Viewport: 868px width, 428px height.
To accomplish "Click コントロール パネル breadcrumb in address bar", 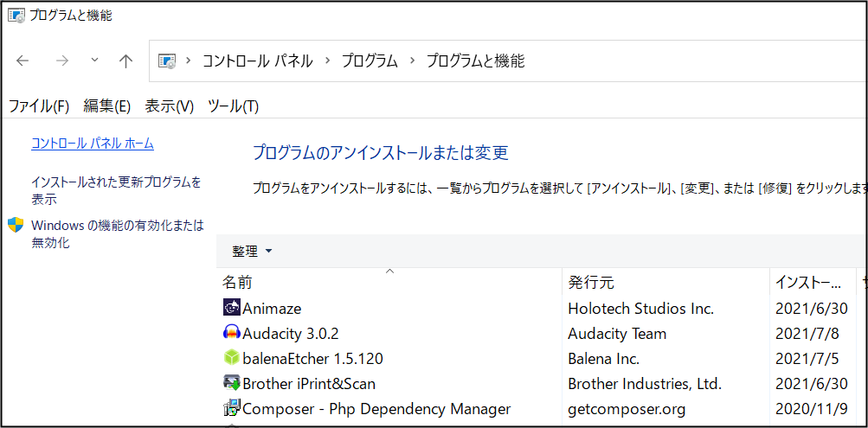I will click(257, 61).
